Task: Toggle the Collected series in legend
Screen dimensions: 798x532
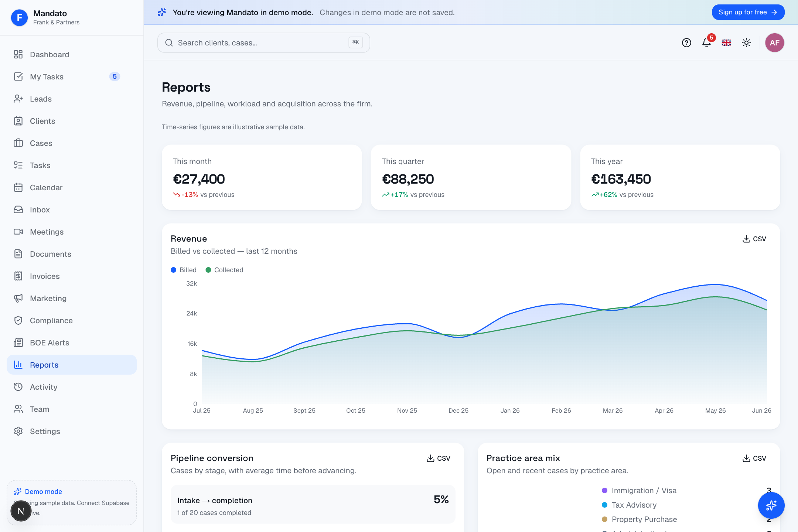Action: pos(224,270)
